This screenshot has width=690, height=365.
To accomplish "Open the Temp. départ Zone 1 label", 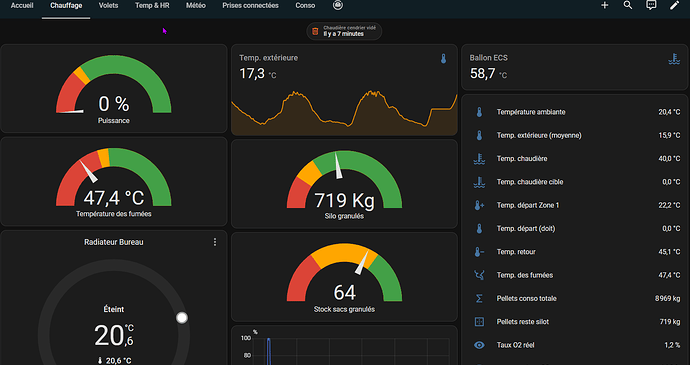I will tap(528, 206).
